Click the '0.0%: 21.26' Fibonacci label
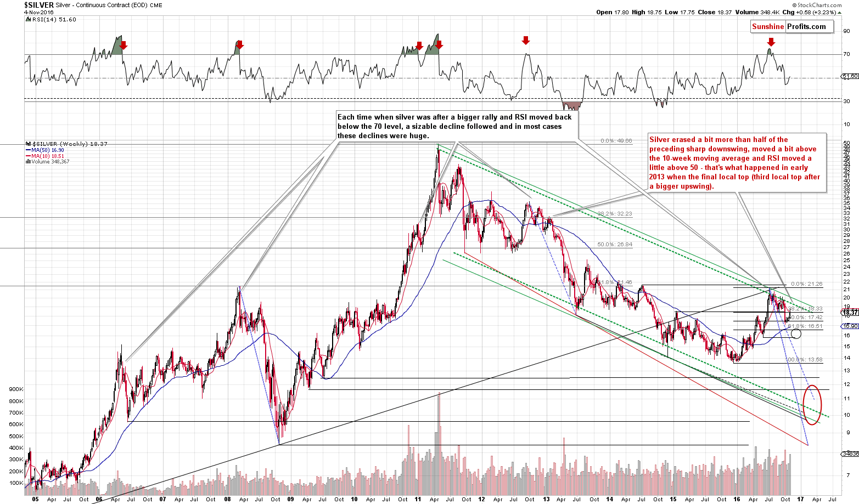The width and height of the screenshot is (859, 504). click(x=807, y=284)
